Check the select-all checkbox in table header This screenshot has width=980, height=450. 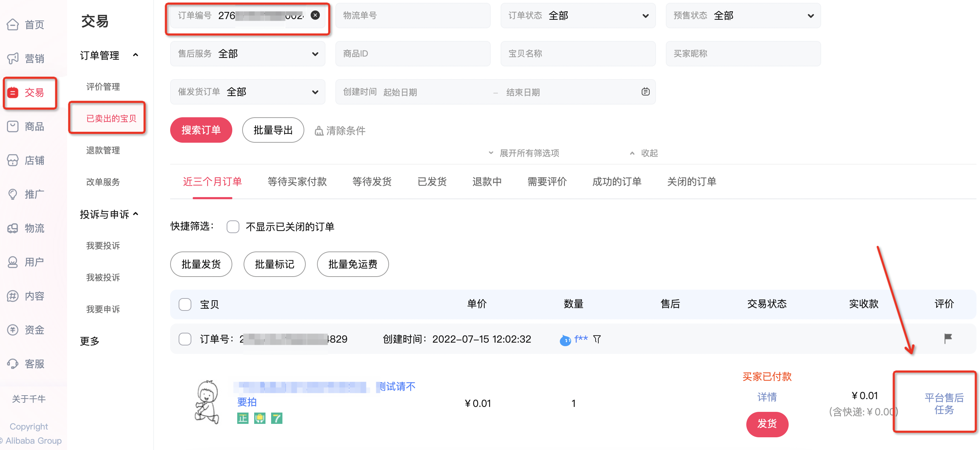click(x=185, y=304)
